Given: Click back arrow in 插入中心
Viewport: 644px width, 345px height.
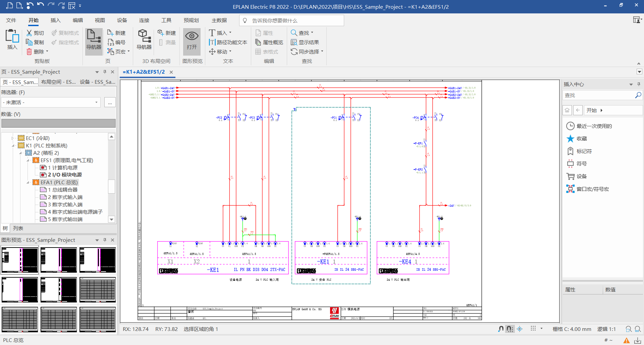Looking at the screenshot, I should (578, 110).
